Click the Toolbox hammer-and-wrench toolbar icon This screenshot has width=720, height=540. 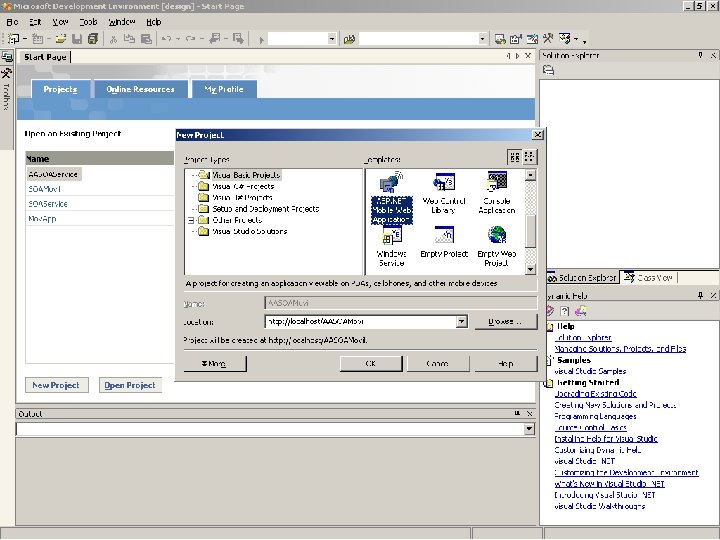[x=548, y=39]
